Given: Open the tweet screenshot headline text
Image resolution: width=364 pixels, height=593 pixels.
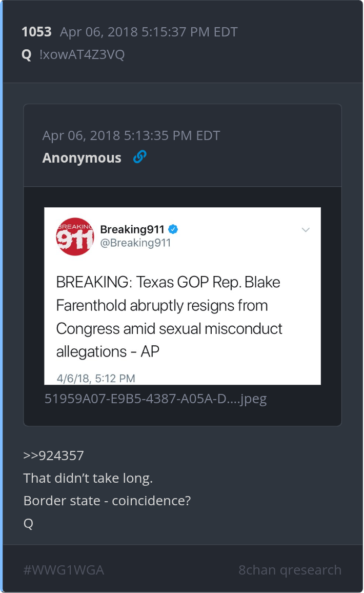Looking at the screenshot, I should click(x=169, y=317).
